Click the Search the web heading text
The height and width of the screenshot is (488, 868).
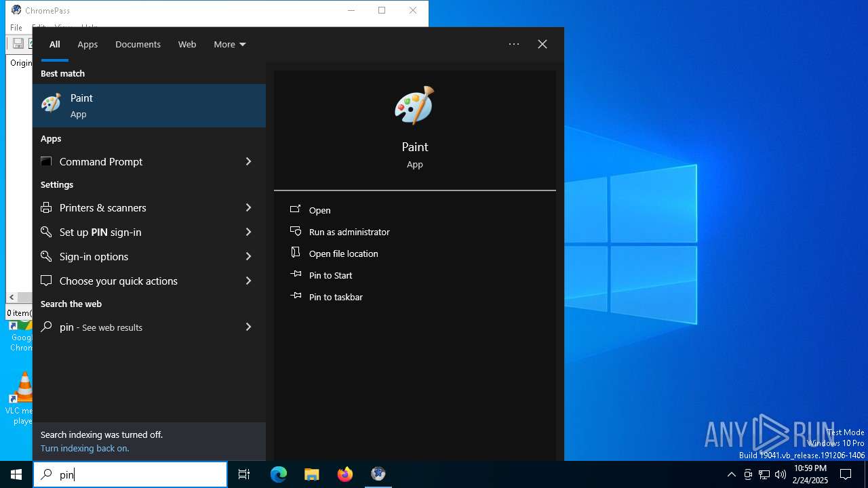[71, 304]
